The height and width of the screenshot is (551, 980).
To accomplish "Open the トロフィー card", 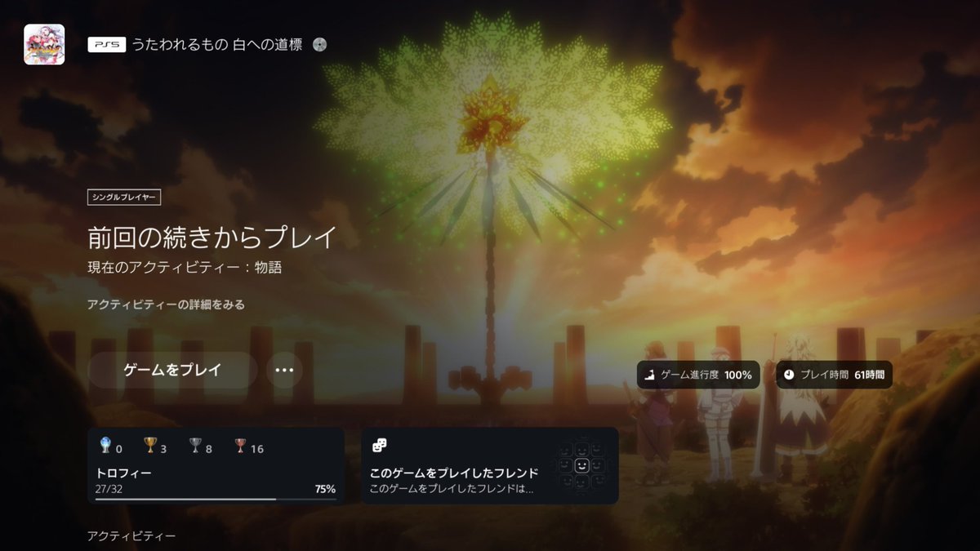I will tap(216, 465).
